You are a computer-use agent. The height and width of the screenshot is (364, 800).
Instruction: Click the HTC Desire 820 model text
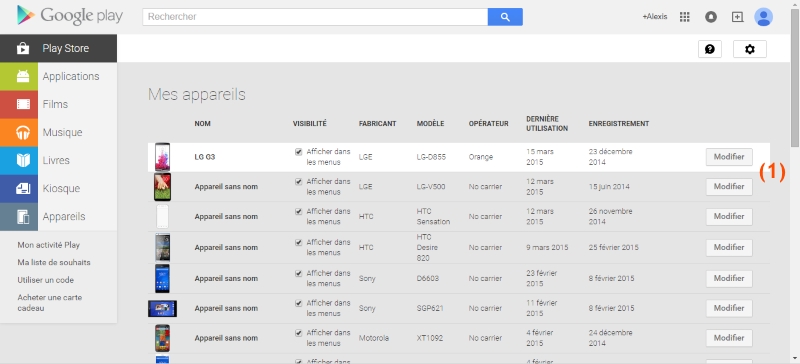[x=428, y=248]
